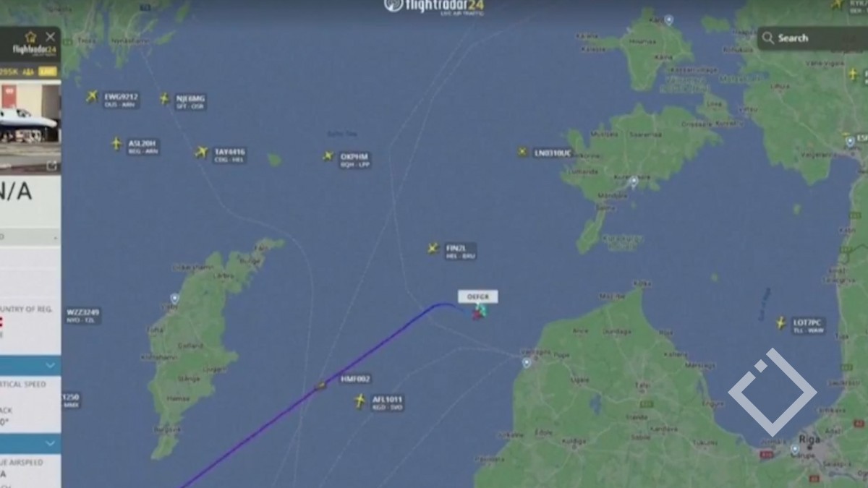Select the AFL1011 plane marker
Viewport: 868px width, 488px height.
pos(359,401)
